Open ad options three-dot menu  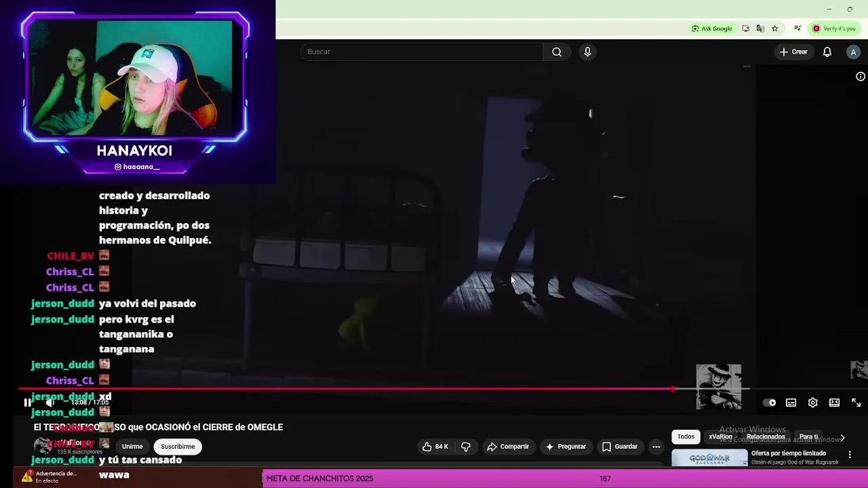[x=850, y=455]
